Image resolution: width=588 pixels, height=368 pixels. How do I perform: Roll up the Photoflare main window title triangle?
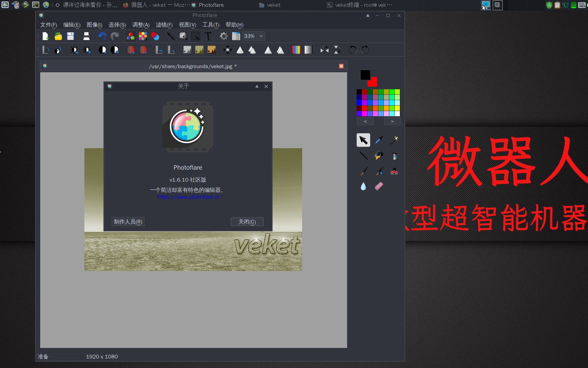coord(368,16)
